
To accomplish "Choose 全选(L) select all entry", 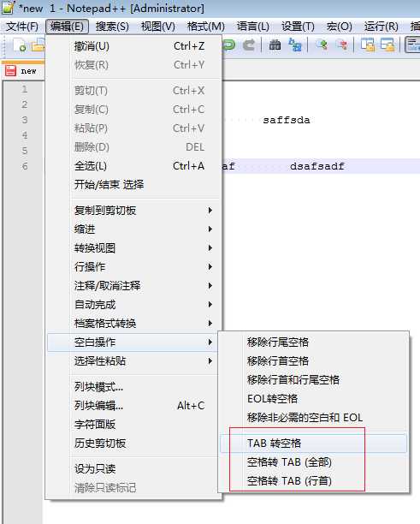I will 133,166.
